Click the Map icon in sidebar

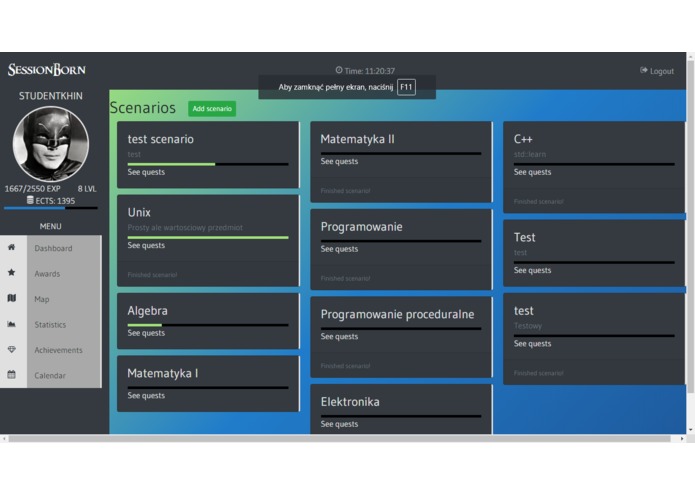(x=12, y=298)
